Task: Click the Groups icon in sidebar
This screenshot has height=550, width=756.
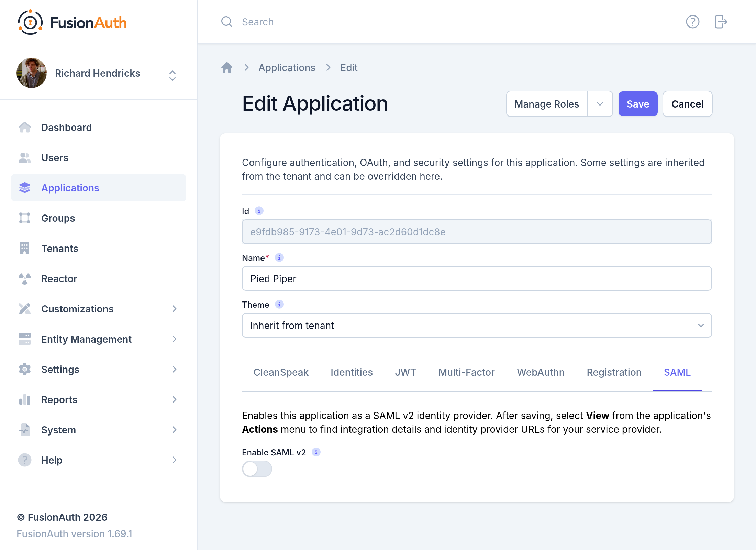Action: click(25, 218)
